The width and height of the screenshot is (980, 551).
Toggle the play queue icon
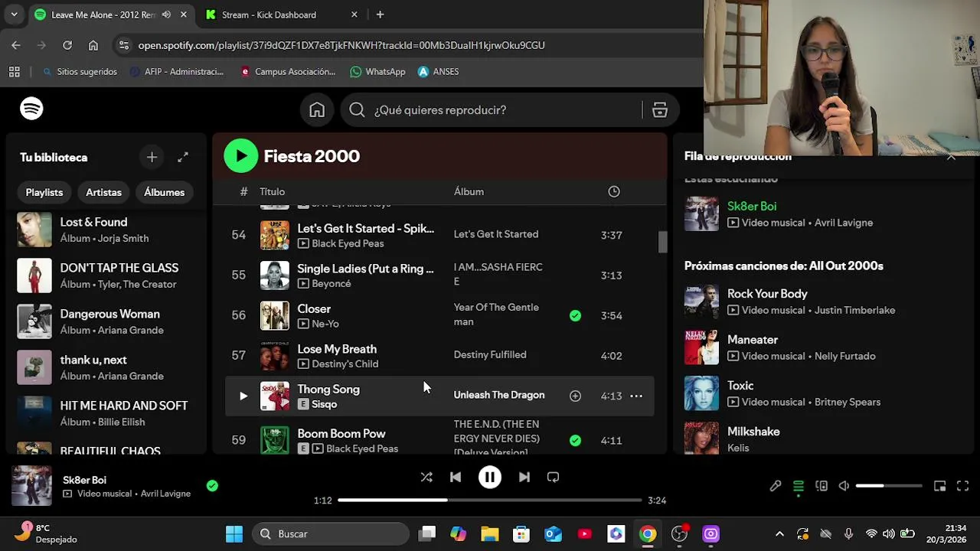[798, 486]
